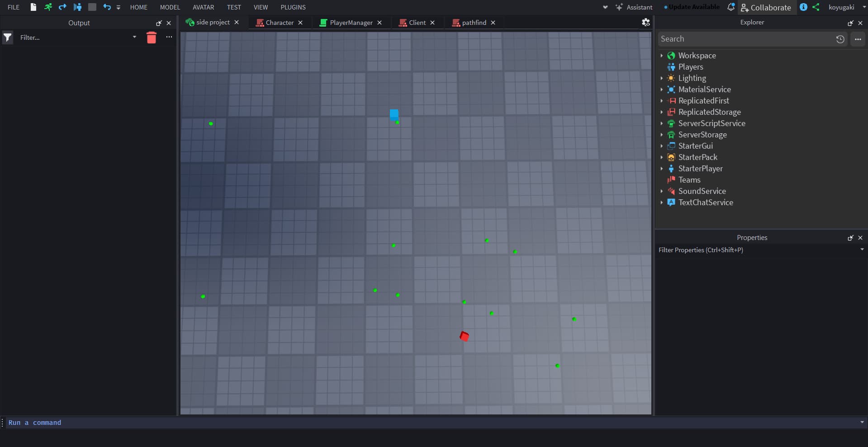Click the notification bell icon
This screenshot has height=447, width=868.
point(730,7)
